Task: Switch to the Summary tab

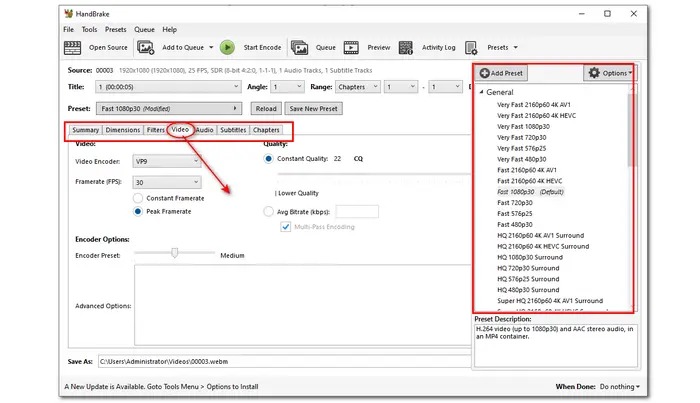Action: point(85,130)
